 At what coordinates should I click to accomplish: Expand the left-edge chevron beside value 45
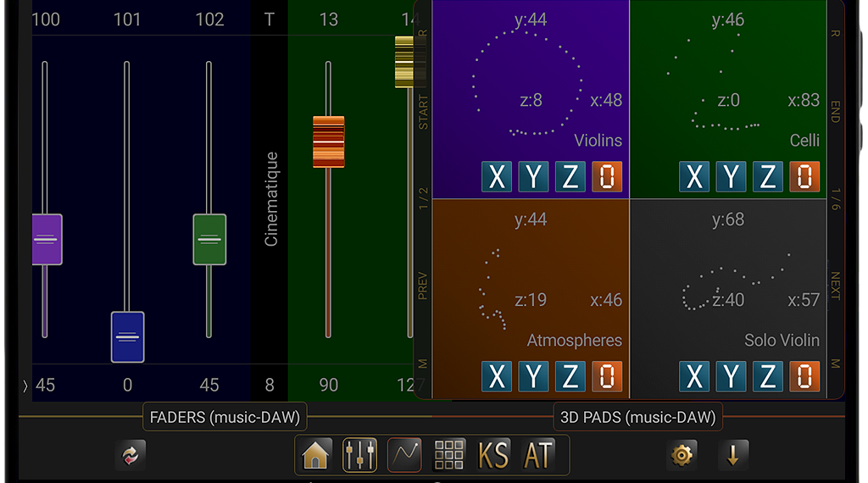[x=25, y=386]
